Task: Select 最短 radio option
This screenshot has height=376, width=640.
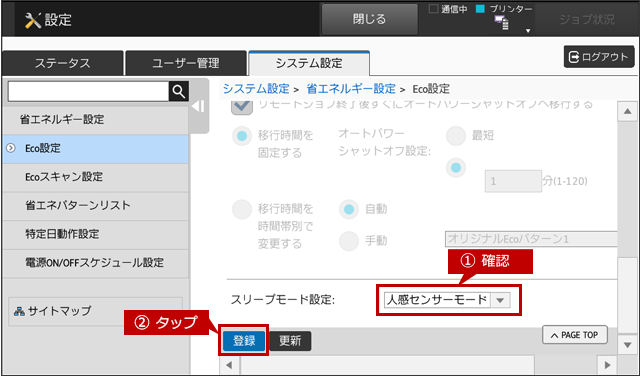Action: tap(456, 136)
